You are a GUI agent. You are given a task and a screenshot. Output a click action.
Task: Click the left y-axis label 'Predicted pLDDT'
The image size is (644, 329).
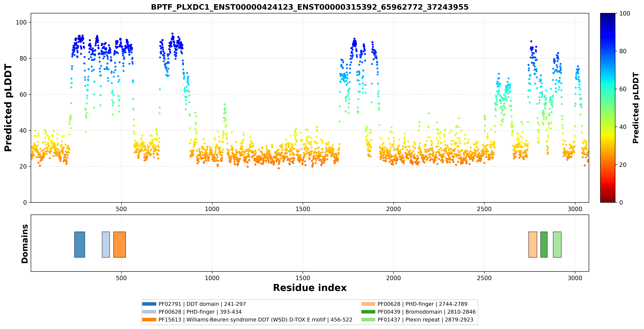pos(8,108)
